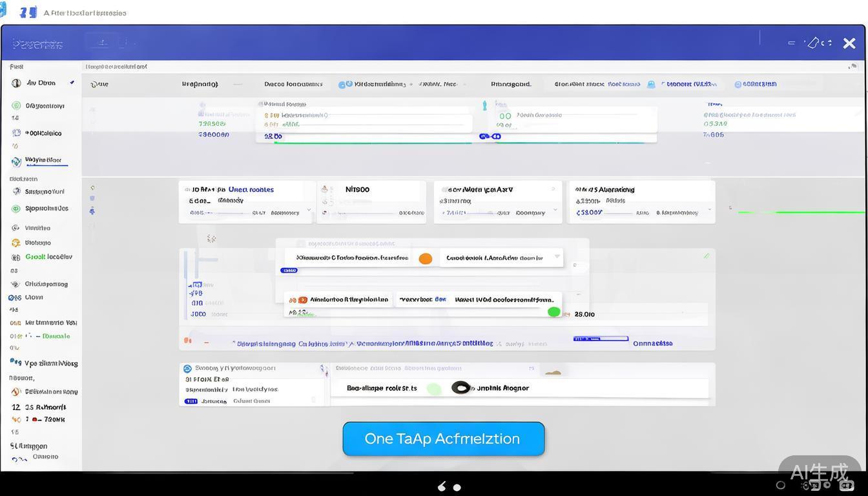Screen dimensions: 868x496
Task: Click the green progress bar on the right edge
Action: 801,212
